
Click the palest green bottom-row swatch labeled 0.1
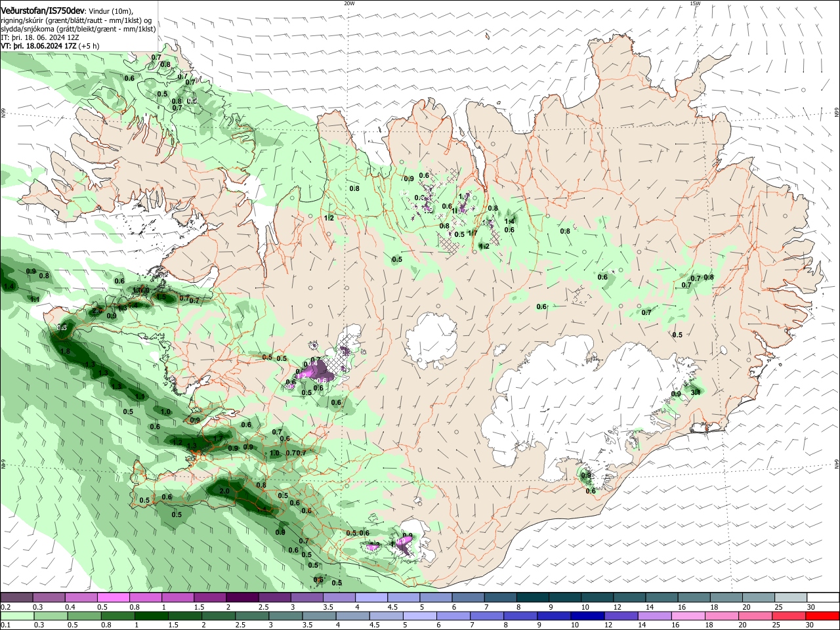point(18,616)
